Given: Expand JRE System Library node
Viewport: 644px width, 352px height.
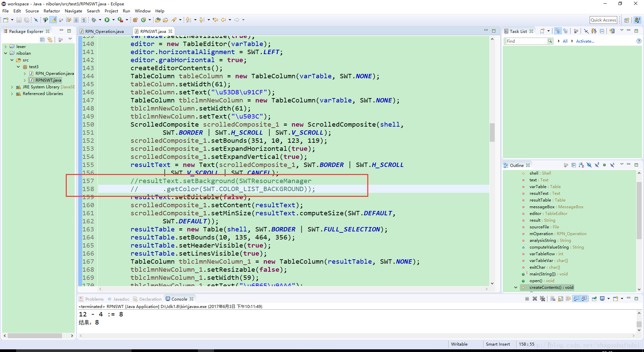Looking at the screenshot, I should coord(12,87).
